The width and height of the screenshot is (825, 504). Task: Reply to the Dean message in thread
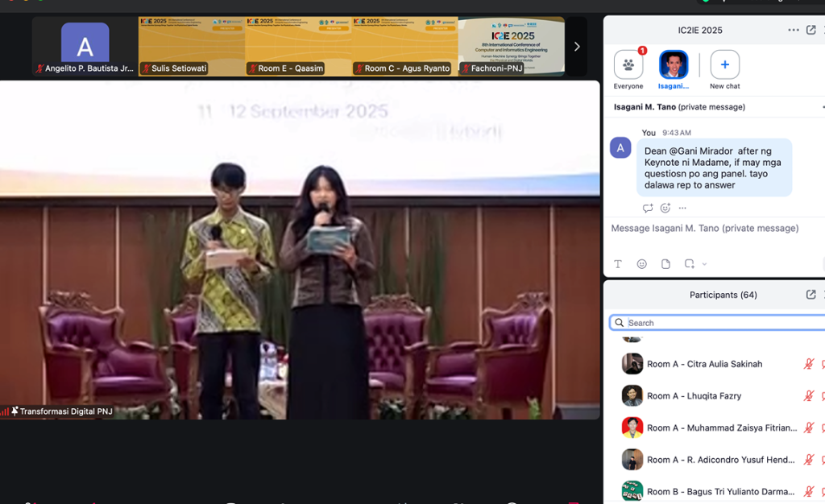[x=648, y=209]
